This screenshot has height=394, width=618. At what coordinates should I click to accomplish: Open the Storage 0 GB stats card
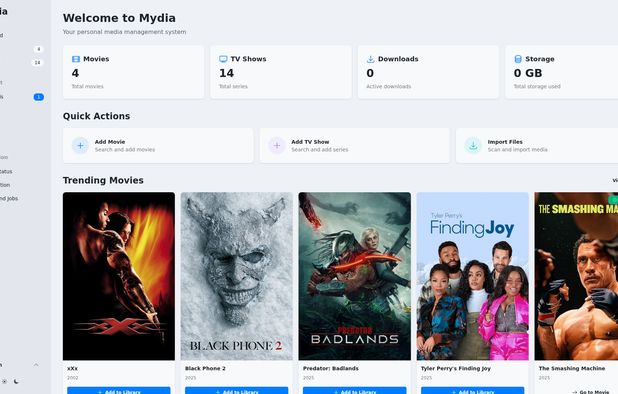click(x=562, y=72)
